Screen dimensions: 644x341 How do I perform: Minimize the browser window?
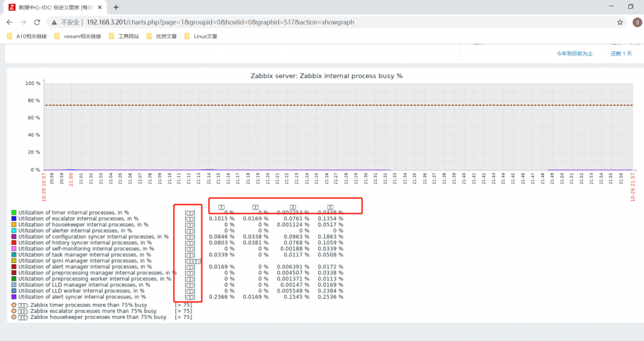[x=611, y=6]
